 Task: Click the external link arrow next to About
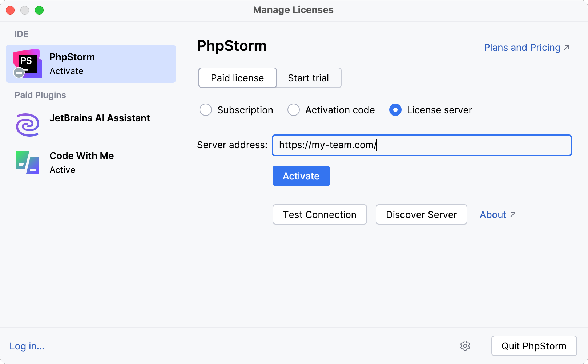point(513,215)
